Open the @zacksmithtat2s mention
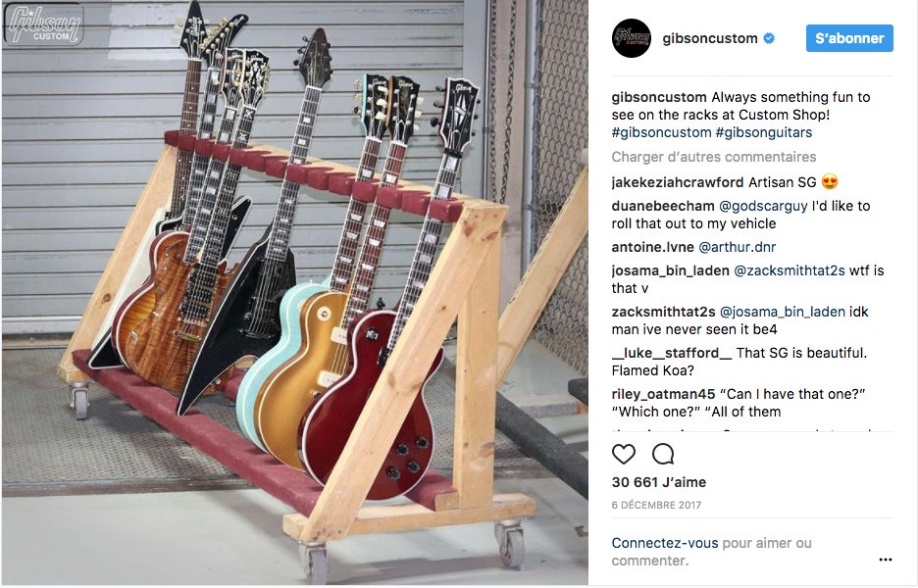This screenshot has height=588, width=918. tap(790, 270)
